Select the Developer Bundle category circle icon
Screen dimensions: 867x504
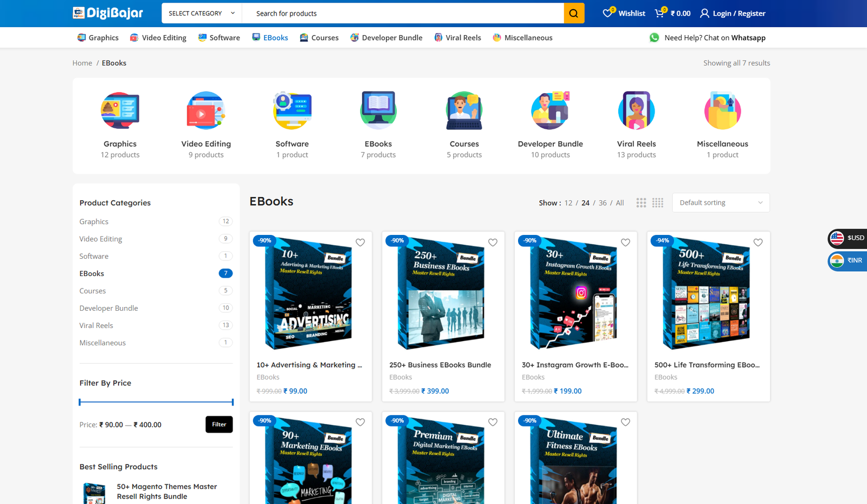coord(551,110)
